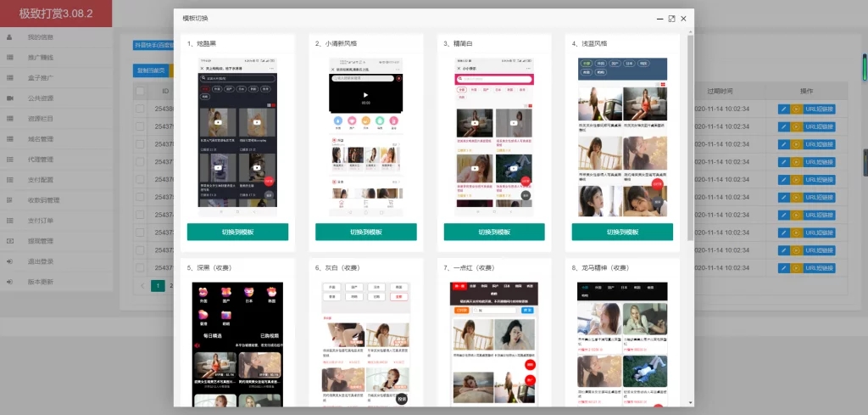The height and width of the screenshot is (415, 868).
Task: Close the 模板切换 dialog
Action: (x=684, y=19)
